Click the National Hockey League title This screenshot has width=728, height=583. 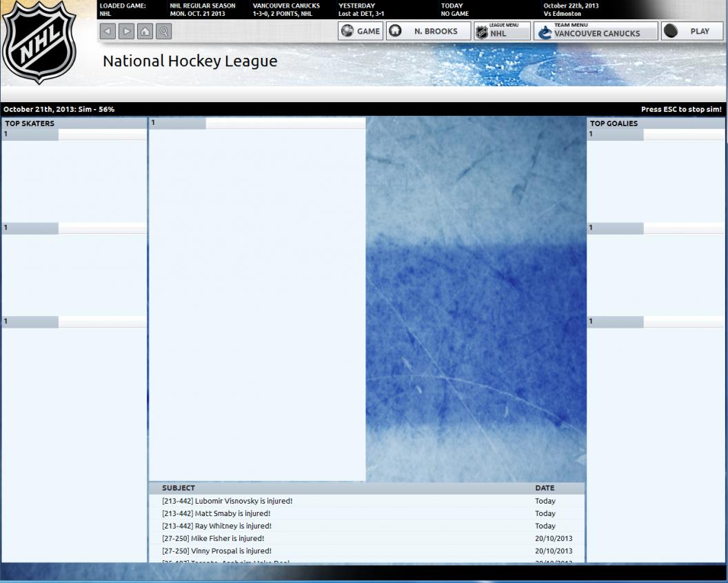(190, 61)
